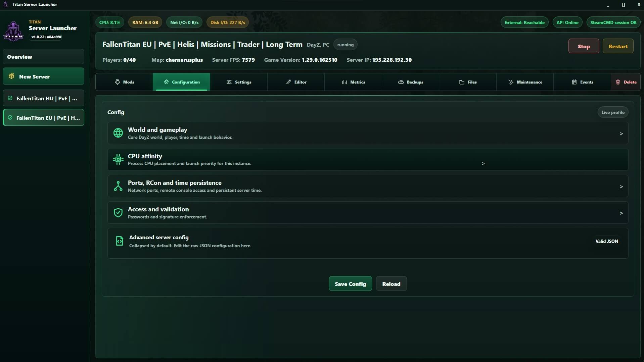Click the Disk I/O: 227 B/s chip
This screenshot has width=644, height=362.
point(228,22)
